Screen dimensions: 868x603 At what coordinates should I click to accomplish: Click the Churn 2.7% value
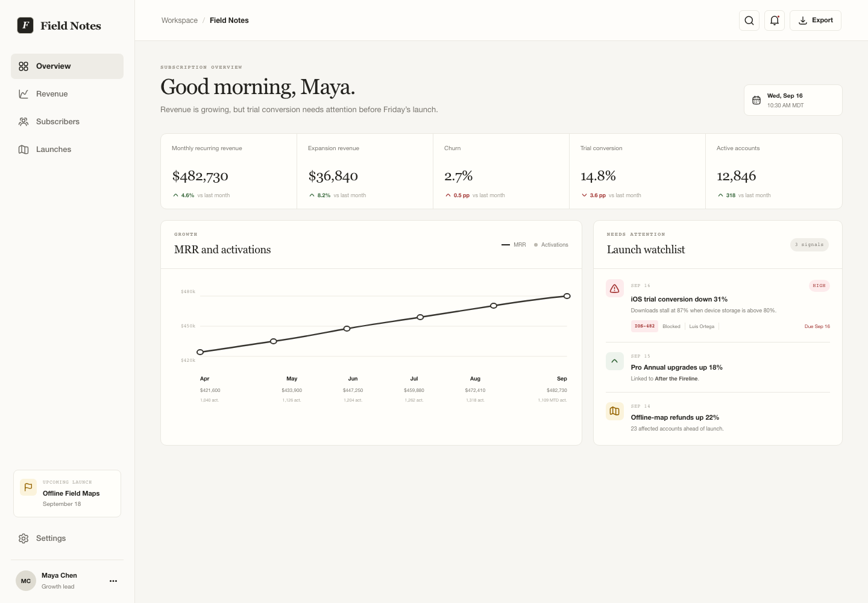pyautogui.click(x=459, y=176)
